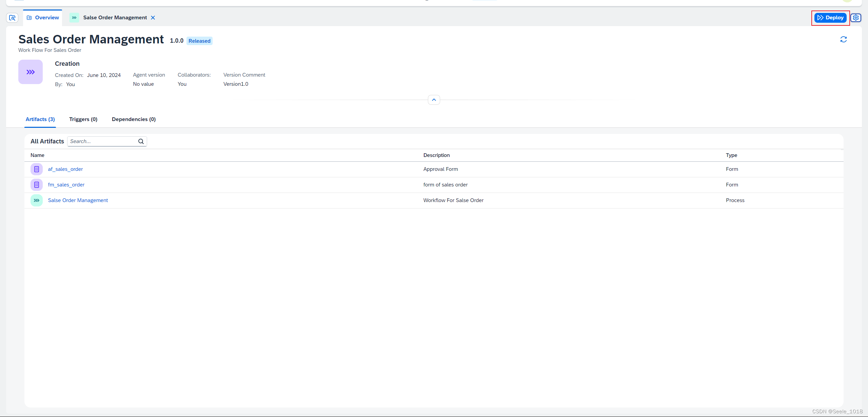Open Salse Order Management process link

78,200
